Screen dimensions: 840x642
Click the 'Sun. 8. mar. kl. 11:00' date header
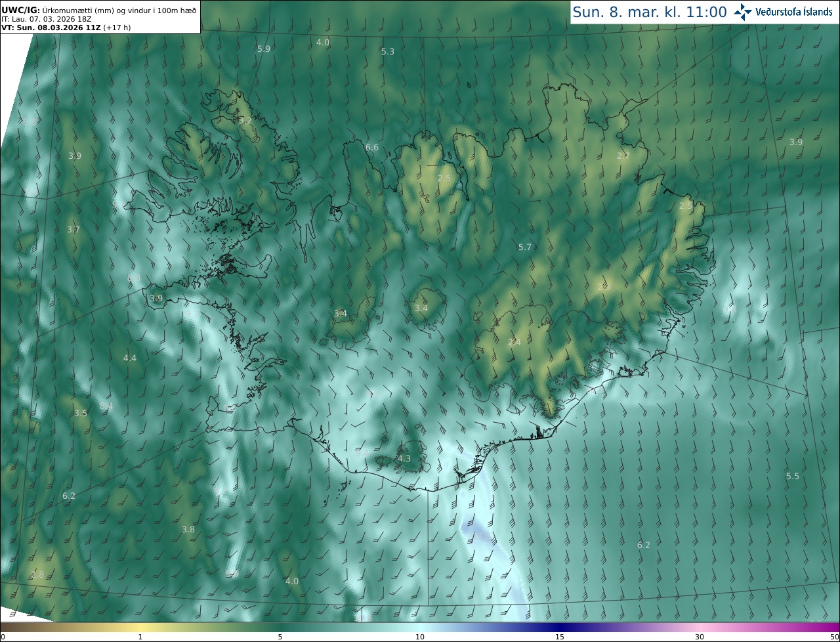tap(650, 12)
